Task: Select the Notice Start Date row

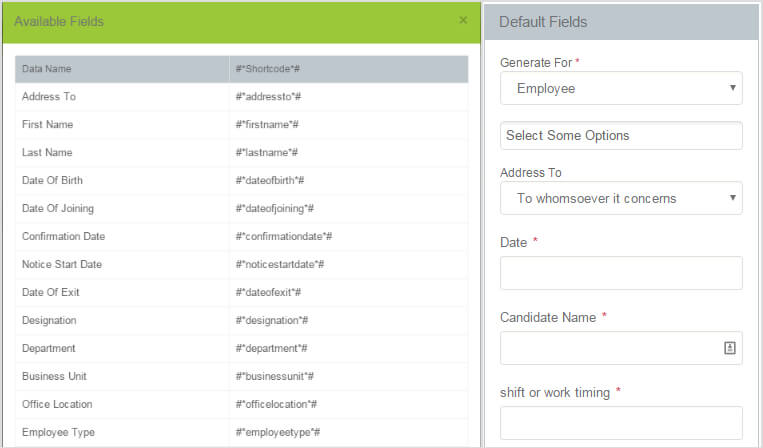Action: click(62, 265)
